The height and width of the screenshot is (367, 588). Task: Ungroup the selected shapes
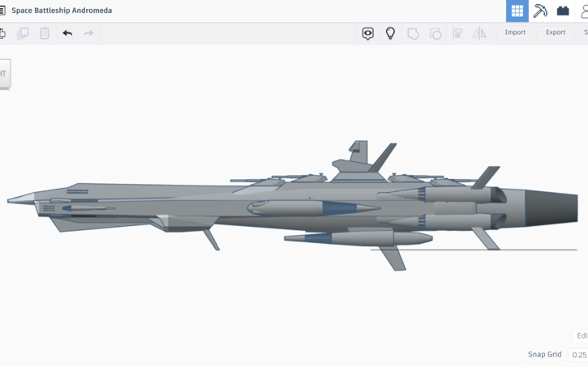pyautogui.click(x=435, y=34)
